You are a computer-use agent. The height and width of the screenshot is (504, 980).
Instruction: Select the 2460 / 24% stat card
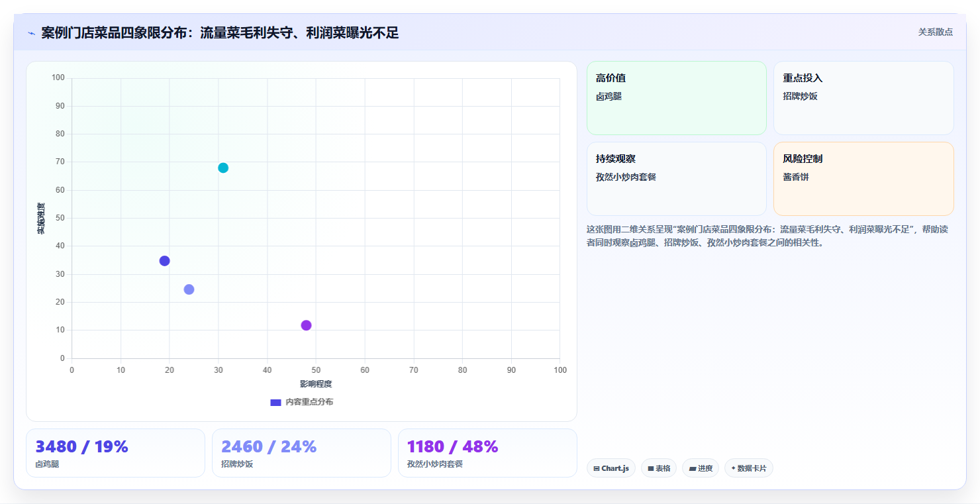301,453
